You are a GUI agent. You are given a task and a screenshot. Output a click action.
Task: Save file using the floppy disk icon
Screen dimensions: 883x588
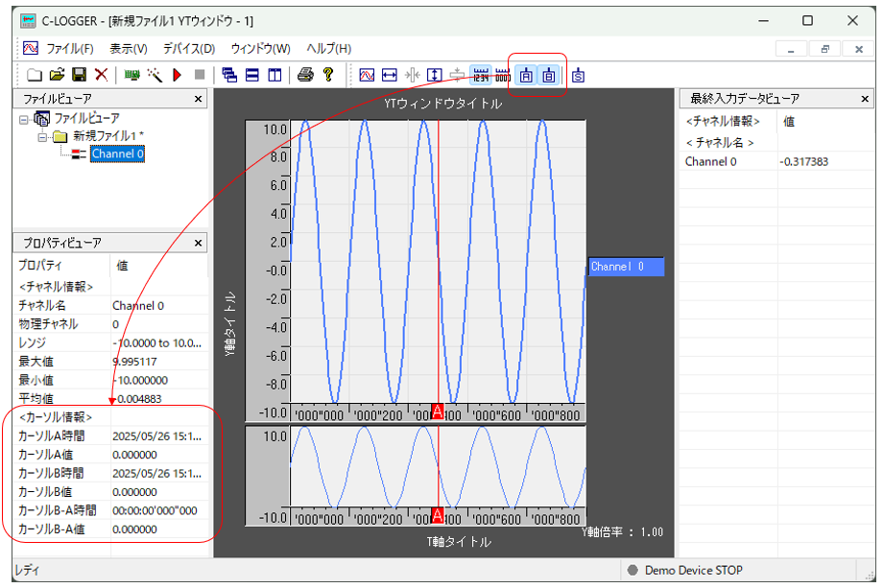click(79, 75)
